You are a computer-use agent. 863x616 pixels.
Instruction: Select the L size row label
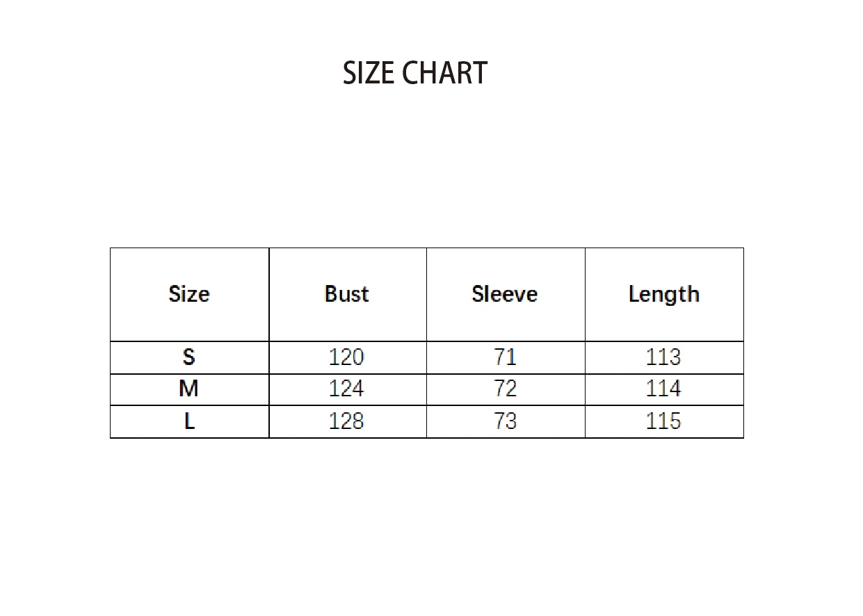tap(189, 421)
